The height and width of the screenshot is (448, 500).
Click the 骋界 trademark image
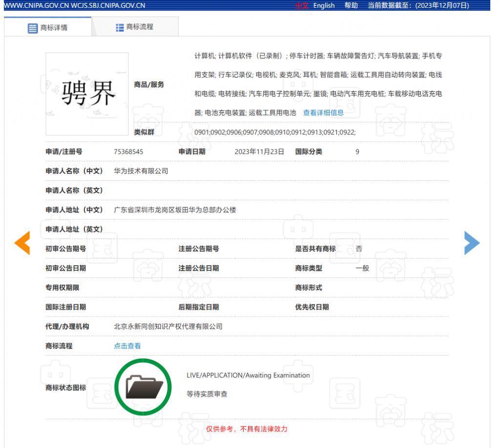click(x=86, y=93)
